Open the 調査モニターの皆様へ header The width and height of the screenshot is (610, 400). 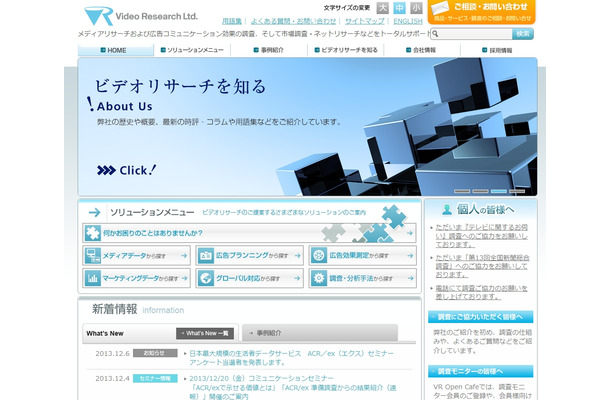coord(480,371)
